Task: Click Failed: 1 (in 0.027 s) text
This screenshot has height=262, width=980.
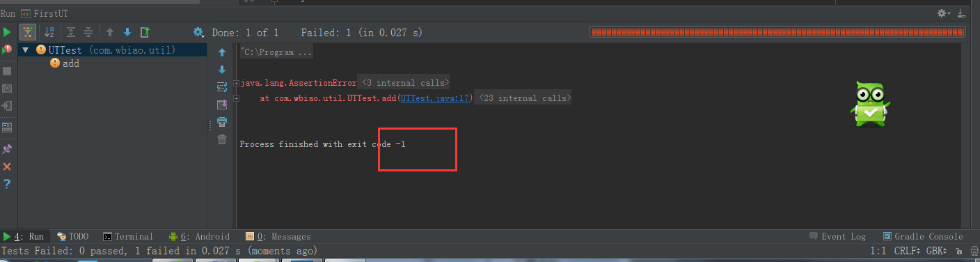Action: [361, 32]
